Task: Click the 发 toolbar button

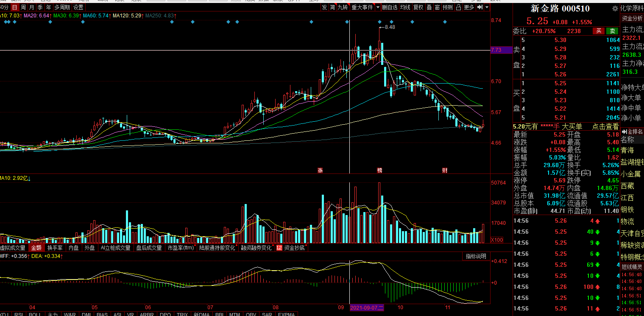Action: 324,7
